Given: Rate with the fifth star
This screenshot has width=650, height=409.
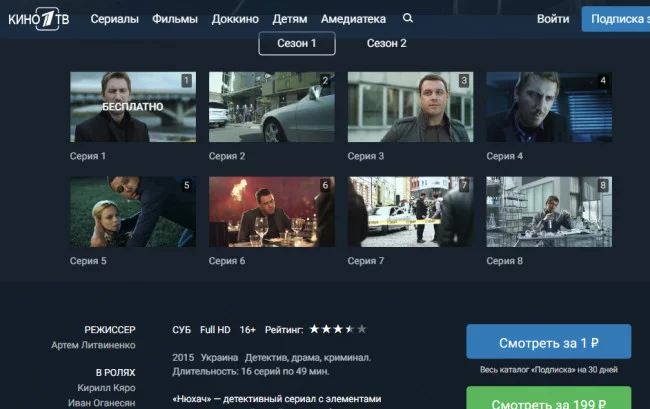Looking at the screenshot, I should [x=362, y=329].
